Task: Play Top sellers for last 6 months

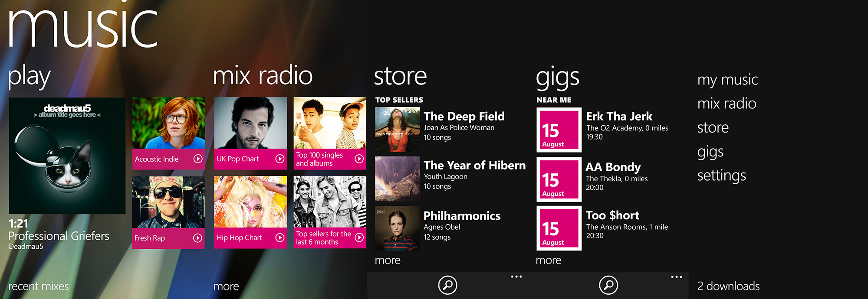Action: [359, 237]
